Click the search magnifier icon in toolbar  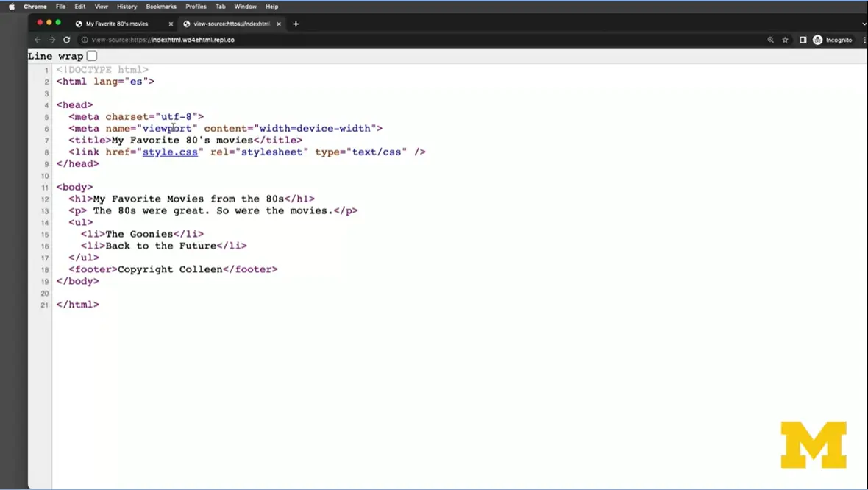tap(770, 40)
